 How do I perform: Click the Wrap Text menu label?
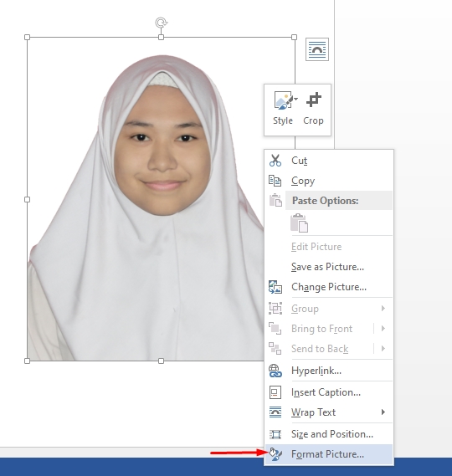point(313,412)
